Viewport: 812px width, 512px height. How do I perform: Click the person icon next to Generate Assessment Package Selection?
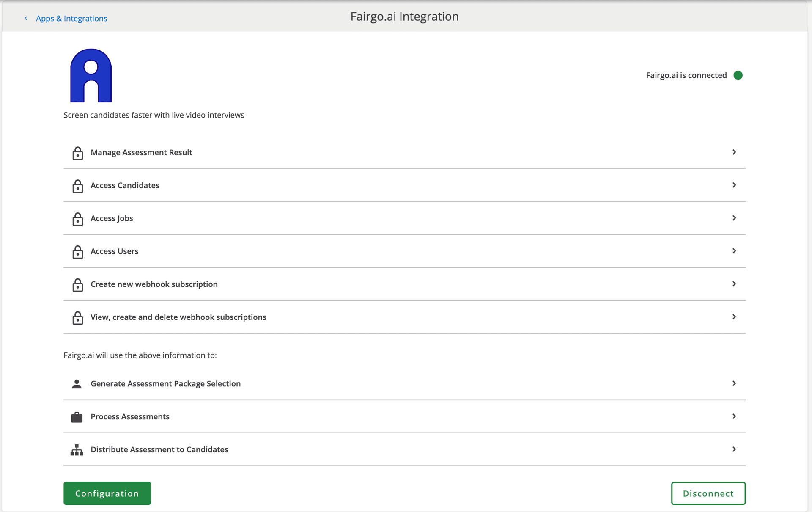pyautogui.click(x=76, y=383)
